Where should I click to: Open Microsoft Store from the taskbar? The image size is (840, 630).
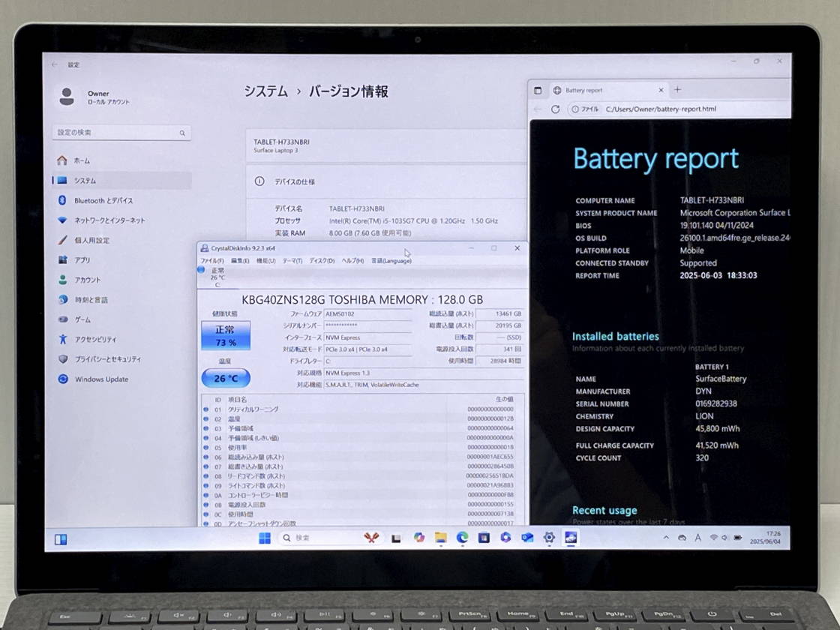tap(484, 537)
